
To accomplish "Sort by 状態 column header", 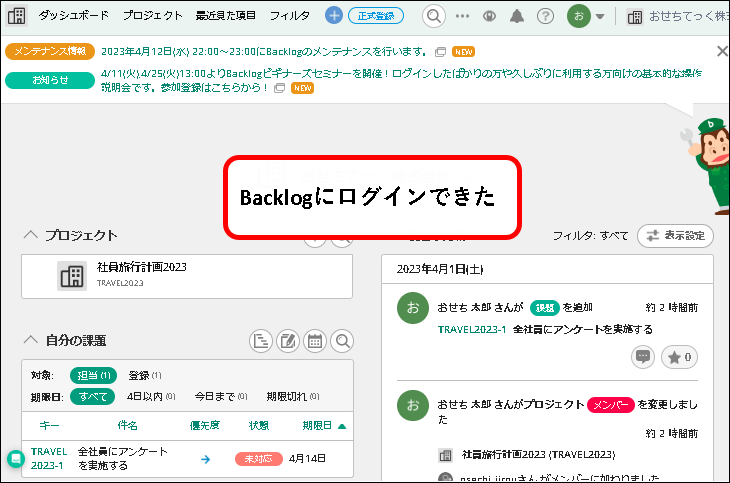I will coord(258,425).
